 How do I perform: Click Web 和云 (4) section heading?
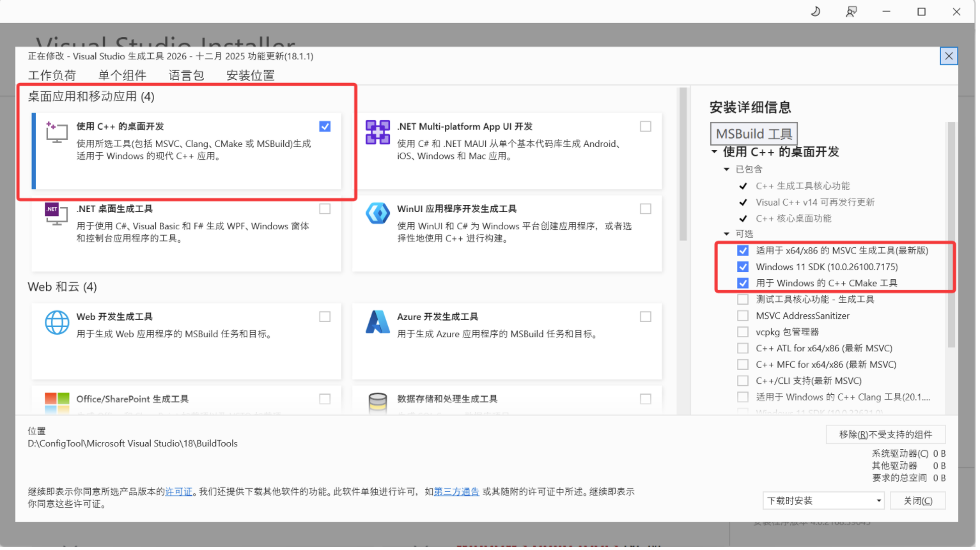63,288
